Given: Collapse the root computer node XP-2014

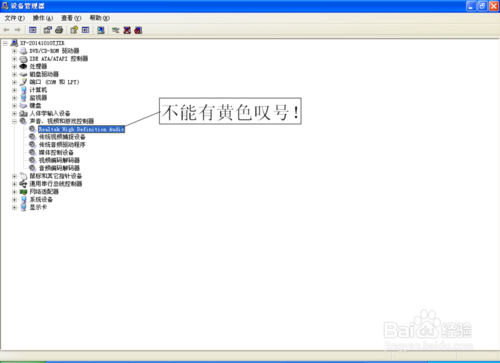Looking at the screenshot, I should pyautogui.click(x=5, y=43).
